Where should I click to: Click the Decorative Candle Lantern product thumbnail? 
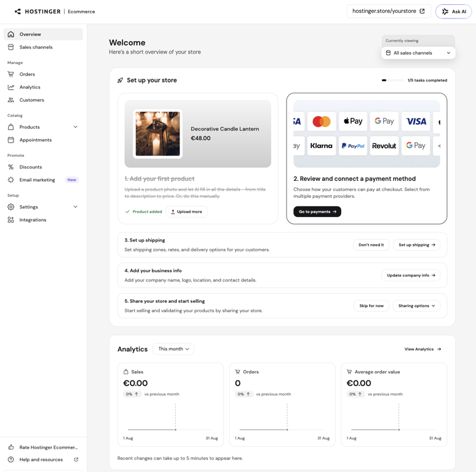click(x=157, y=134)
